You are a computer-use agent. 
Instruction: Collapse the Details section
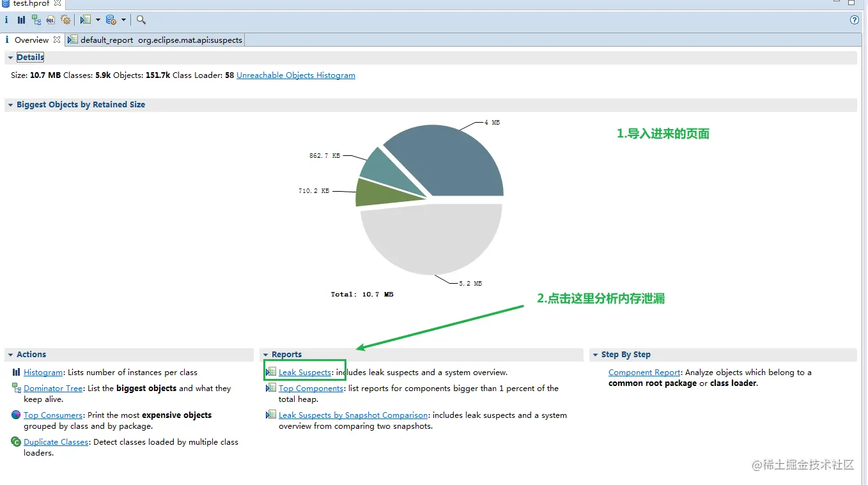point(11,58)
